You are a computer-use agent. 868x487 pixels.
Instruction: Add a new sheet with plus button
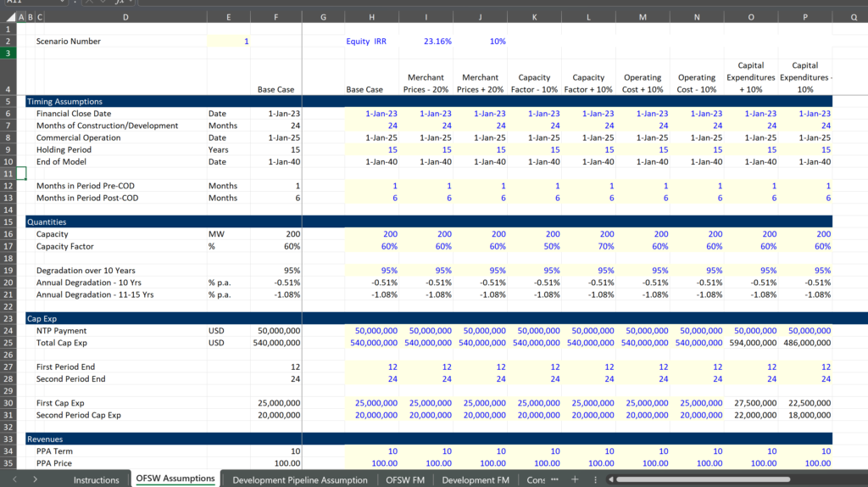[574, 479]
